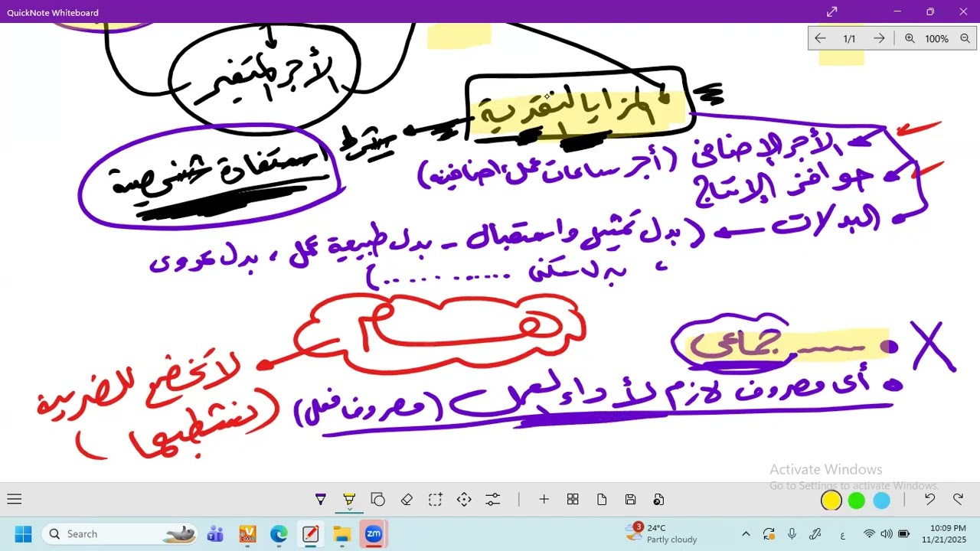Open the hamburger menu in the bottom toolbar

click(14, 500)
